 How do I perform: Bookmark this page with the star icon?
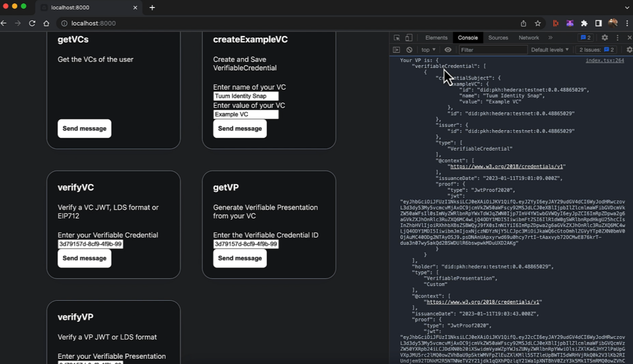coord(538,23)
